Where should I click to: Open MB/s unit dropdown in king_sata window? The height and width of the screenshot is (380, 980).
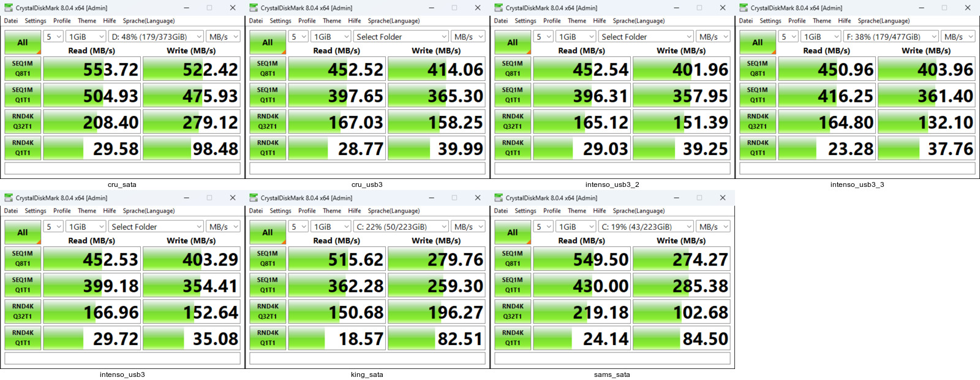click(468, 227)
